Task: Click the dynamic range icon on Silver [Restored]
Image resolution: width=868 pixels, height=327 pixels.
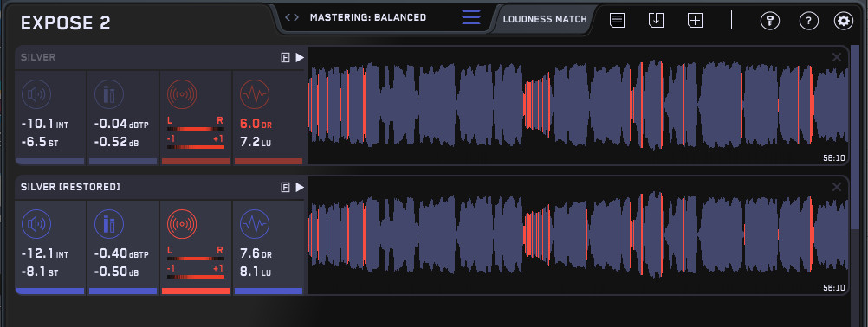Action: pos(255,224)
